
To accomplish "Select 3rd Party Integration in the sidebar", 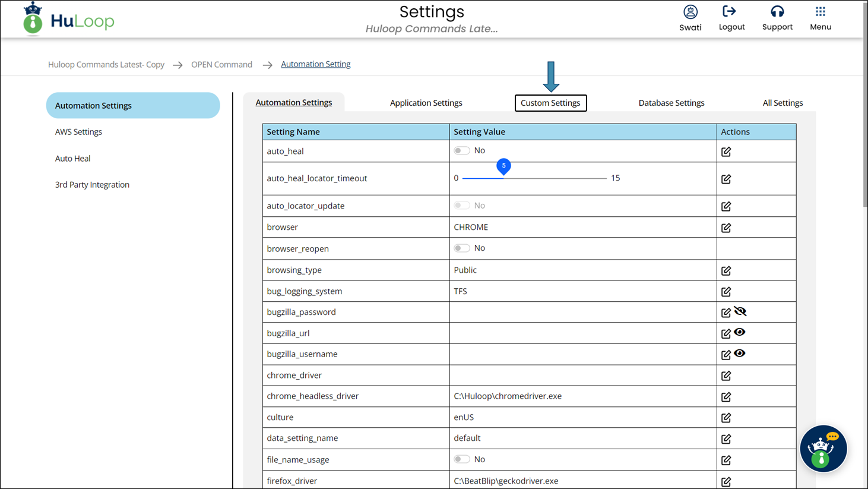I will click(92, 185).
